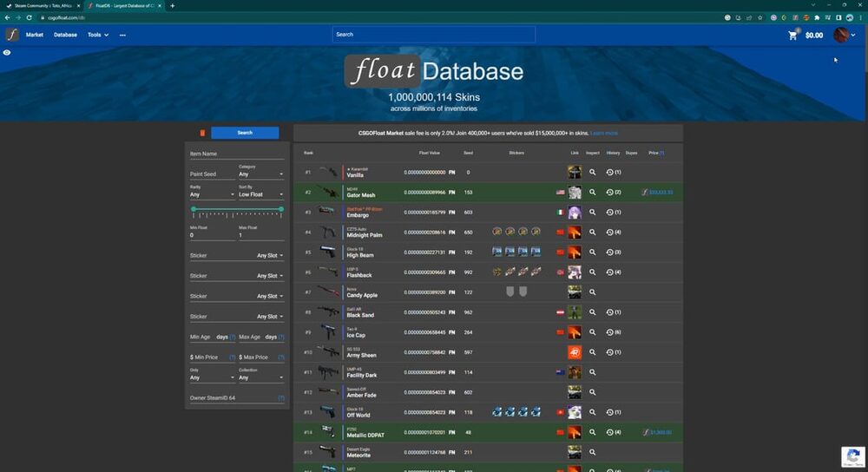Screen dimensions: 868x472
Task: Inspect the Embargo skin
Action: point(592,212)
